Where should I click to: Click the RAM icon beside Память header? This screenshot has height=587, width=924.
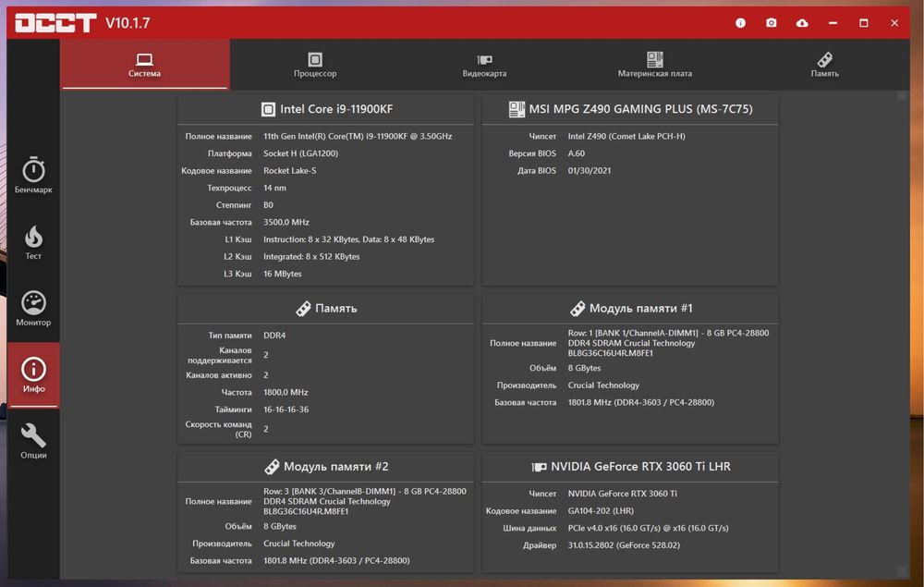tap(303, 308)
